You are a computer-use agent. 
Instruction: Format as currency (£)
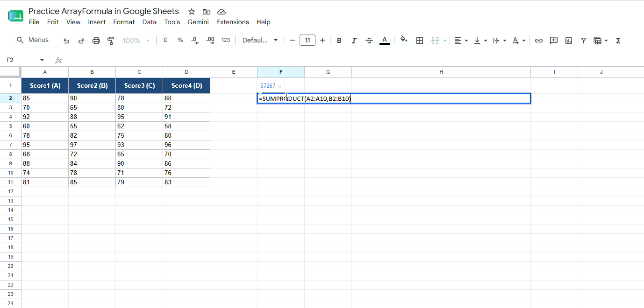165,41
